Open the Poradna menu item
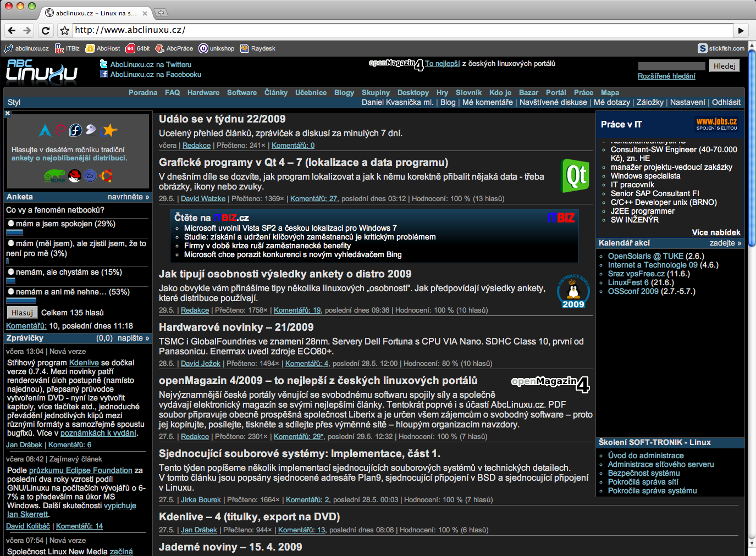 click(x=143, y=92)
